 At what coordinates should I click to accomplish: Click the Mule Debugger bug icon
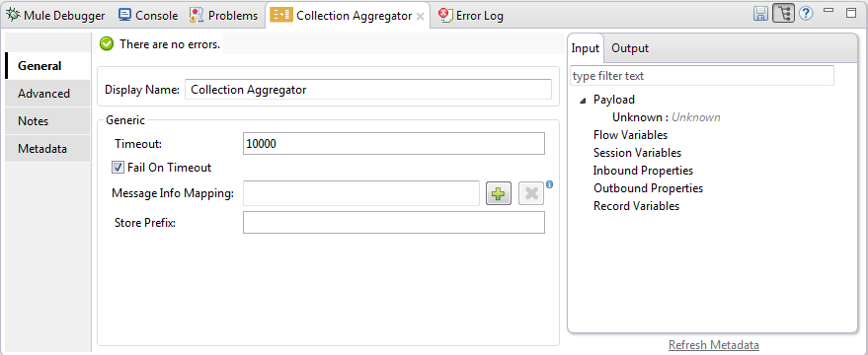(14, 15)
